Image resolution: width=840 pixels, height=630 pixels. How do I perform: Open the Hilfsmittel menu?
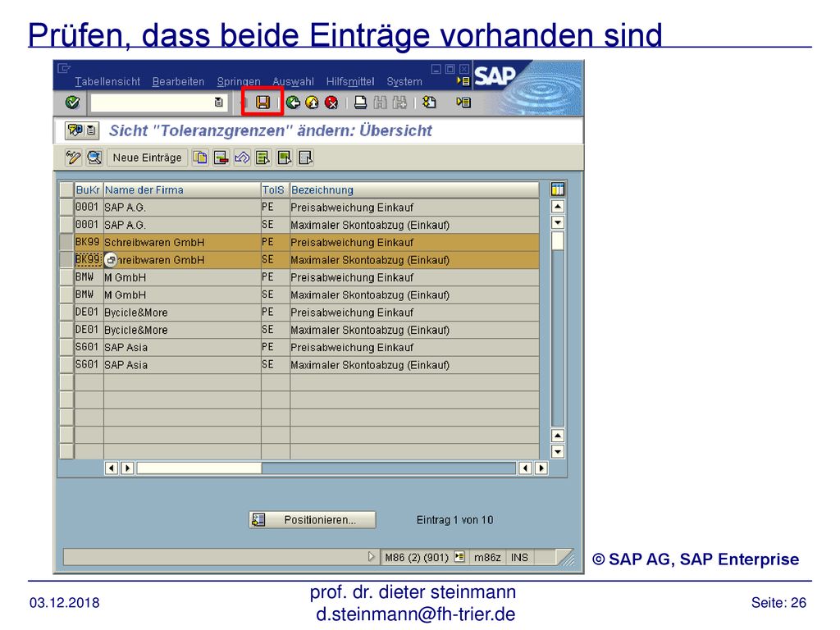pos(349,81)
